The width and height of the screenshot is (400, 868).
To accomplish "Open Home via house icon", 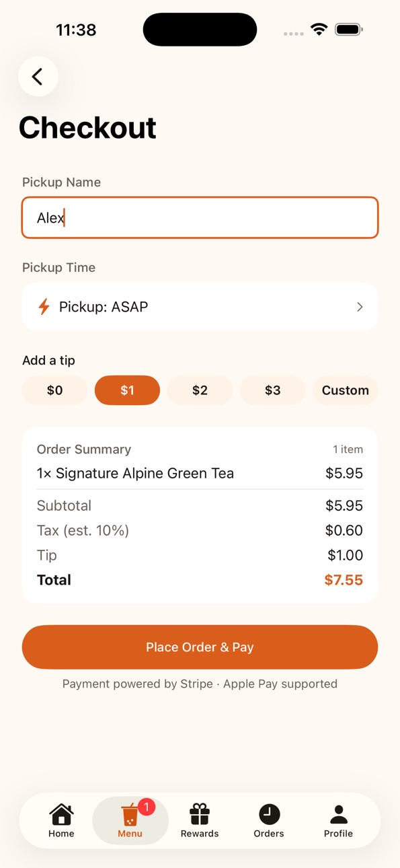I will [x=61, y=814].
